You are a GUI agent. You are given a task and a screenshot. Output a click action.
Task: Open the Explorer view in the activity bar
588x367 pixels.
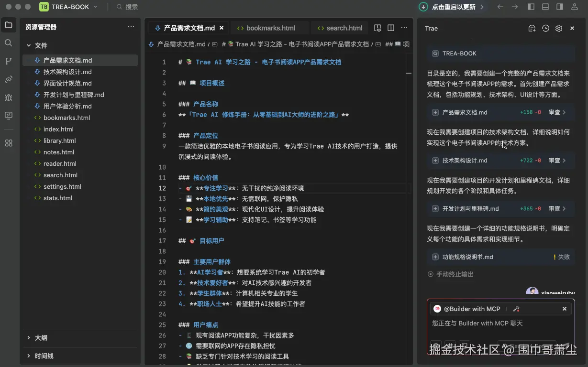pyautogui.click(x=8, y=25)
